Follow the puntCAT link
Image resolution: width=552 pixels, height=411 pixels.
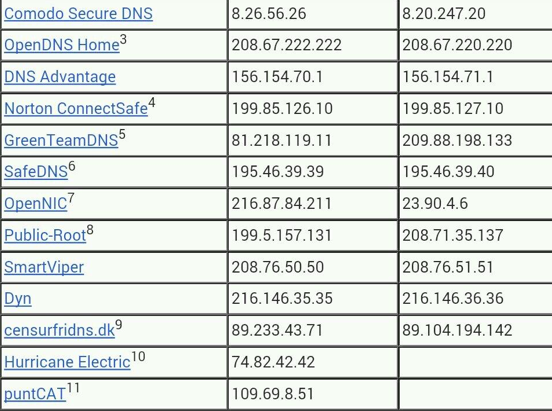35,394
